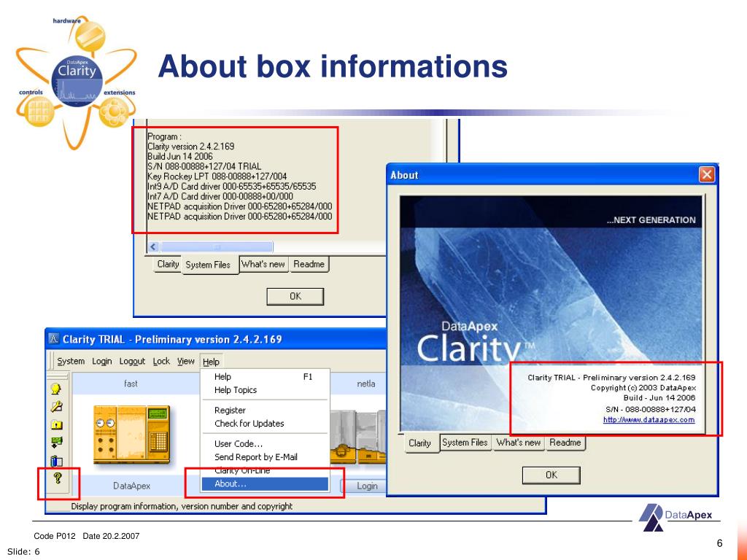Choose About… in the Help menu
This screenshot has width=747, height=560.
265,484
